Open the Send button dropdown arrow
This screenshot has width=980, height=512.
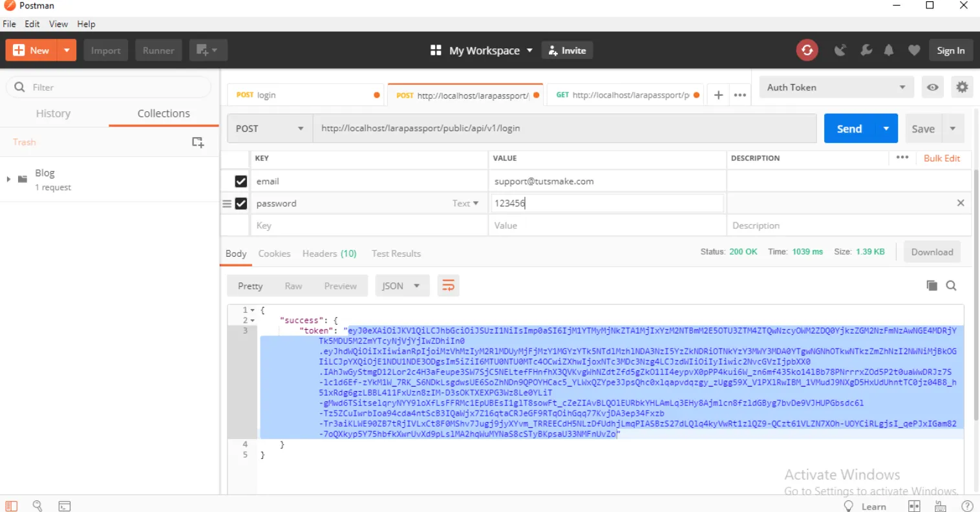(886, 129)
